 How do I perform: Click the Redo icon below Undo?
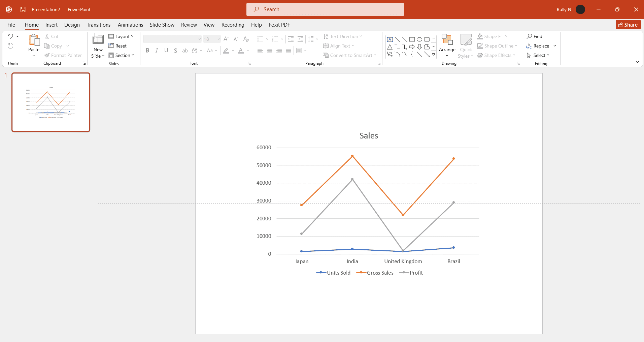point(10,46)
